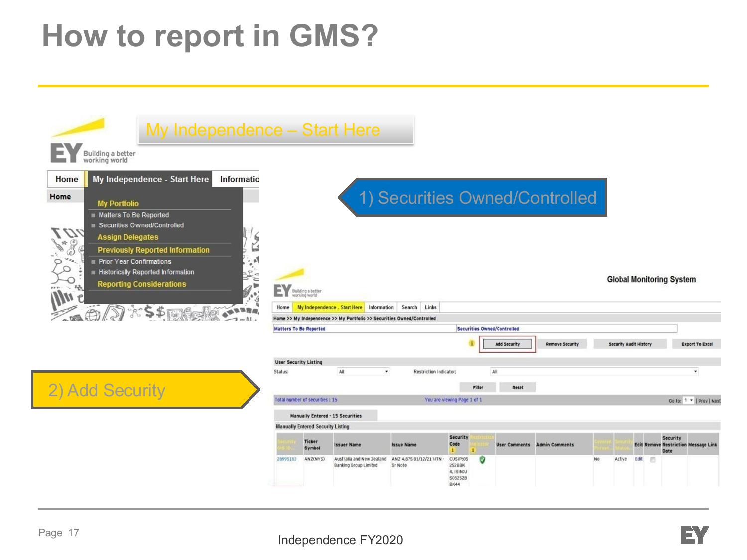Click the Message Link column header

pos(702,445)
